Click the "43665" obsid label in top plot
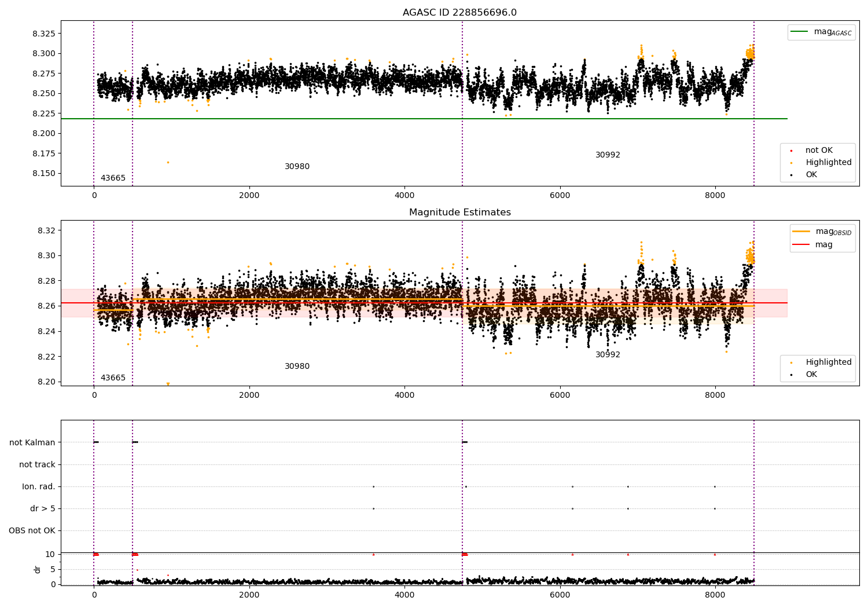The height and width of the screenshot is (608, 868). (113, 178)
